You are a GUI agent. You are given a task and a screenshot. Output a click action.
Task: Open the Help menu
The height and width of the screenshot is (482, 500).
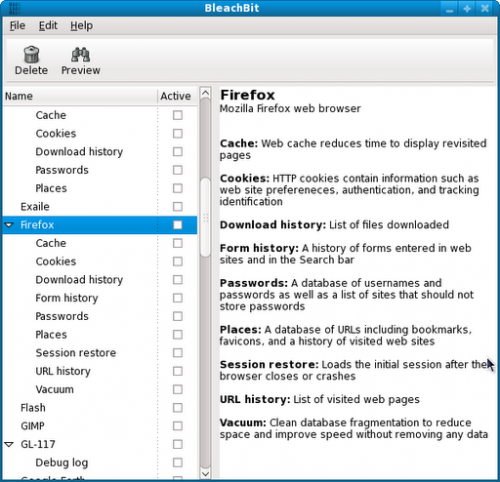pos(81,26)
